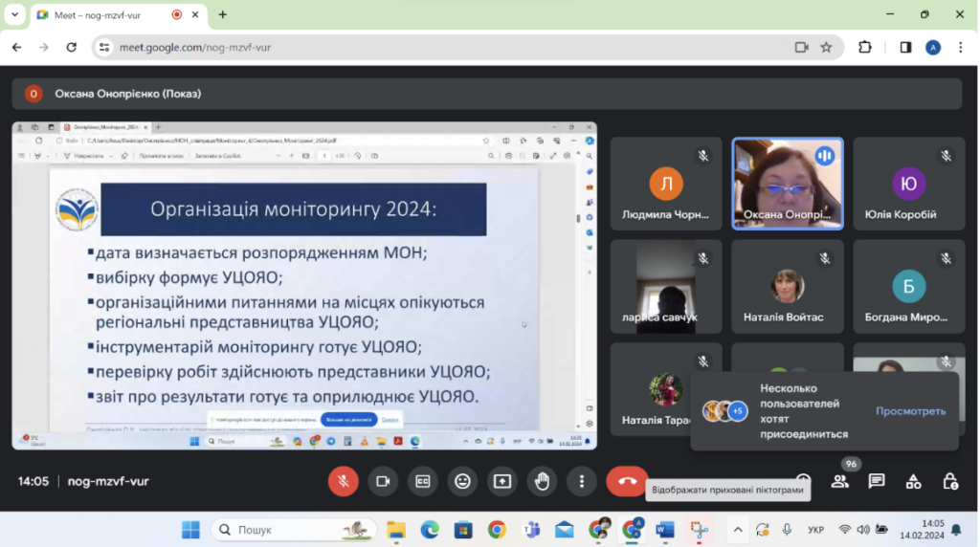The height and width of the screenshot is (547, 980).
Task: Expand hidden system tray icons
Action: (738, 530)
